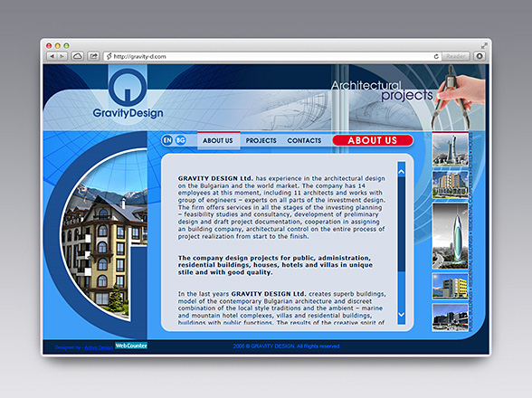
Task: Click the GRAVITY DESIGN copyright footer text
Action: click(287, 346)
